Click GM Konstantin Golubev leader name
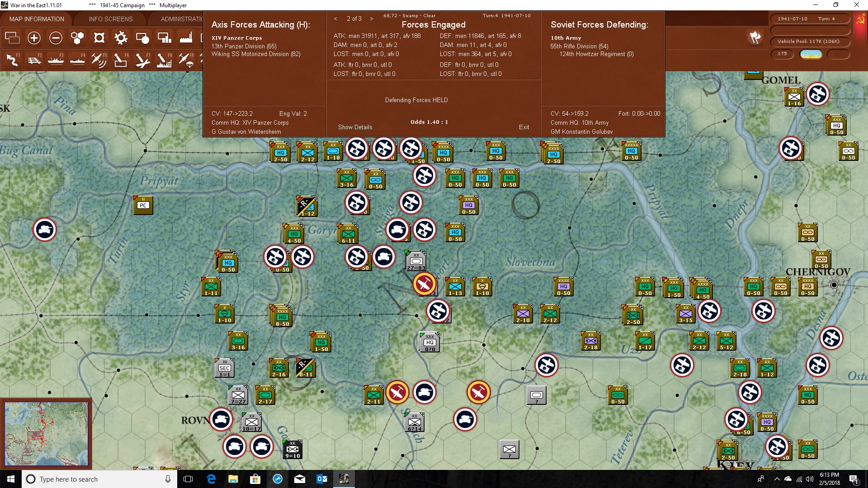868x488 pixels. point(582,131)
